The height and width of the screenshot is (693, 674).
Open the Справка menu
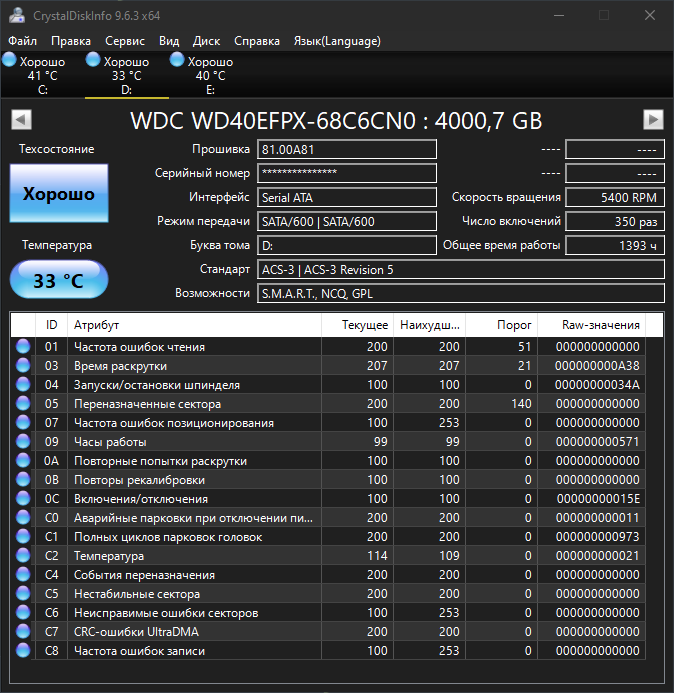(257, 41)
